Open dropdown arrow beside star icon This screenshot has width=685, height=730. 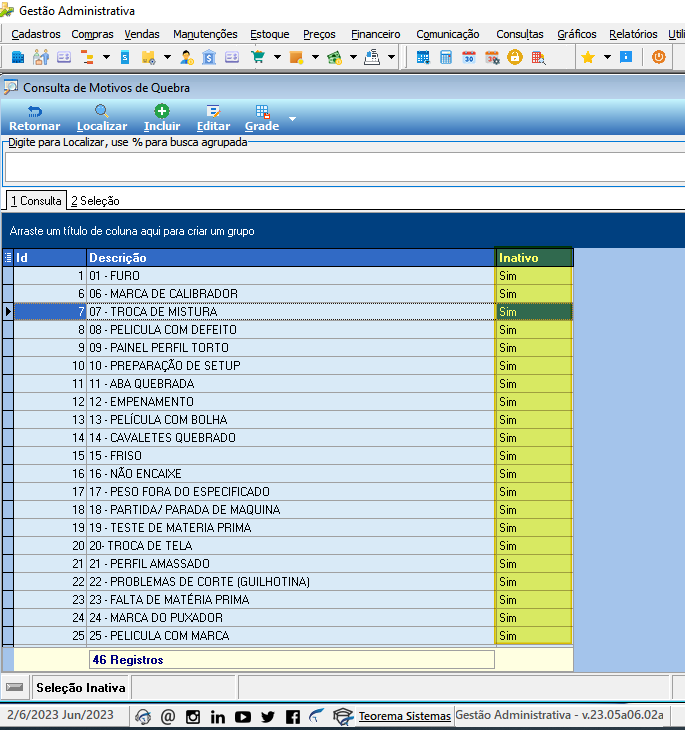(x=607, y=57)
